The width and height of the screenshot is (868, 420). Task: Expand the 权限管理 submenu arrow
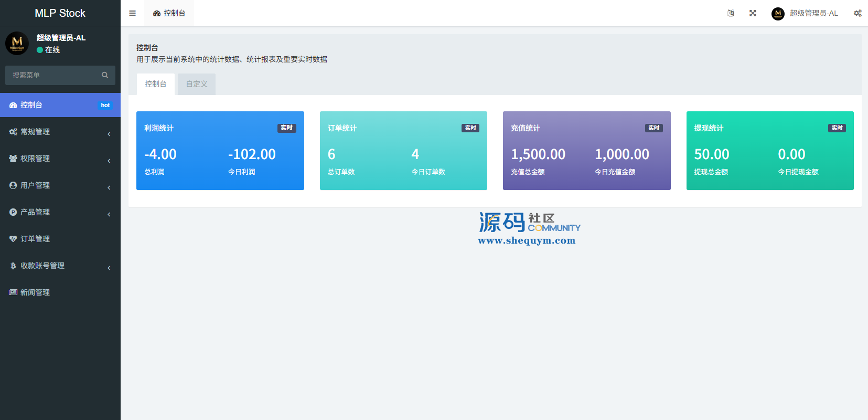pyautogui.click(x=109, y=161)
